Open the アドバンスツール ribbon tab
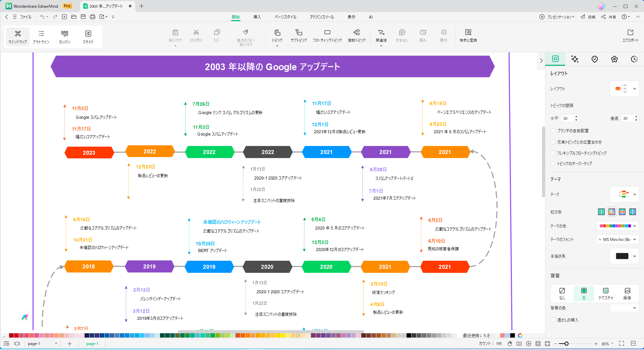644x350 pixels. (x=322, y=17)
